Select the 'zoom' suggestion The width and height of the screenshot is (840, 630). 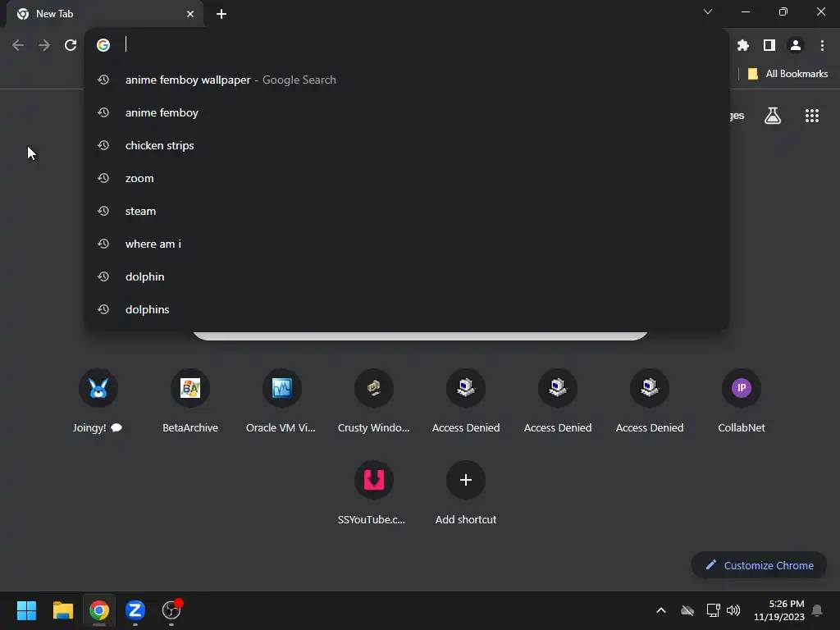[x=407, y=178]
